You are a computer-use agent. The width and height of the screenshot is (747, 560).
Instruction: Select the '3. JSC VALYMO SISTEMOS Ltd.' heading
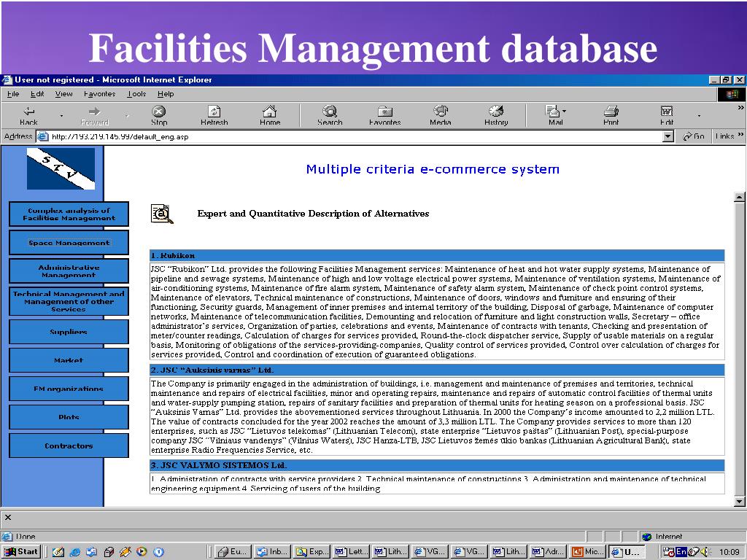pyautogui.click(x=437, y=465)
